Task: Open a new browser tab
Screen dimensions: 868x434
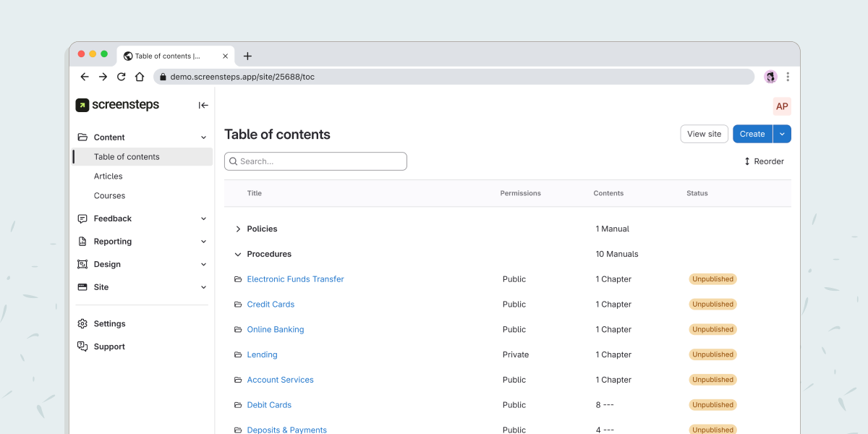Action: pos(247,56)
